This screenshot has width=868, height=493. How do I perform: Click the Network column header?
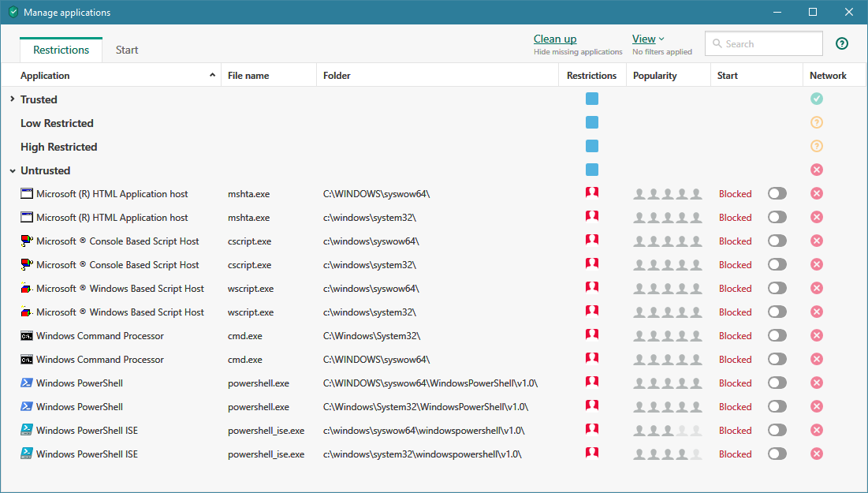pyautogui.click(x=828, y=76)
